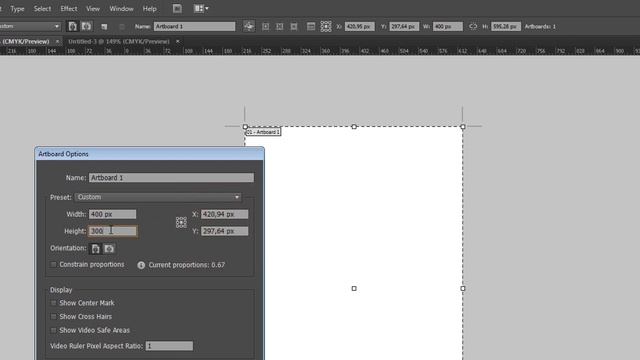The width and height of the screenshot is (640, 360).
Task: Click the Y value field in control bar
Action: (x=404, y=27)
